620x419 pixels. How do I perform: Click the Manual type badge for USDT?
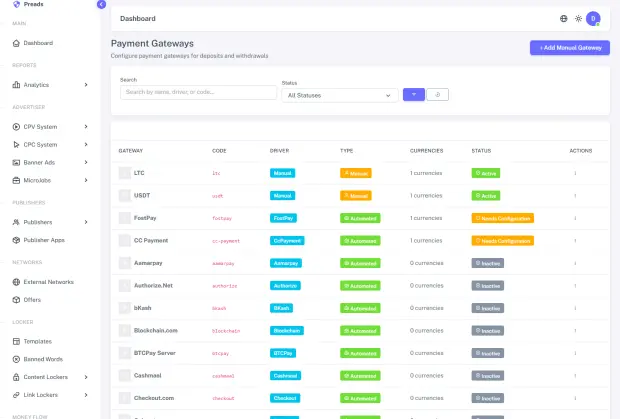click(x=355, y=196)
